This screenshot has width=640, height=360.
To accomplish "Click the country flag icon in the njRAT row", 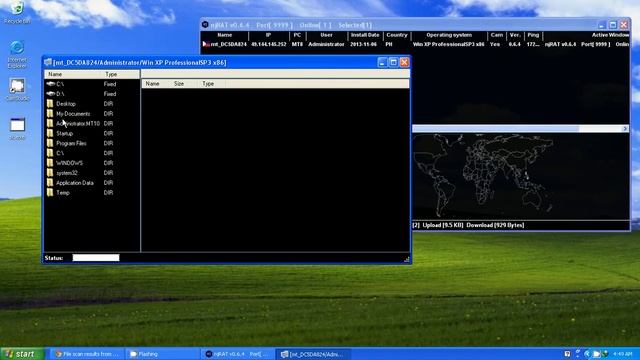I will coord(206,44).
